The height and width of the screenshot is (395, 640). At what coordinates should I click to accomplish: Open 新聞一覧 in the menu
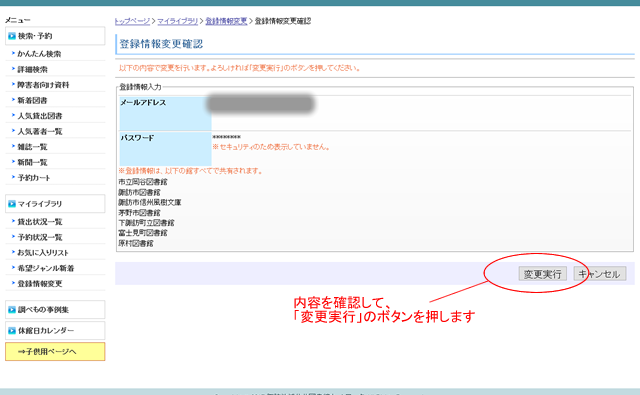tap(32, 162)
